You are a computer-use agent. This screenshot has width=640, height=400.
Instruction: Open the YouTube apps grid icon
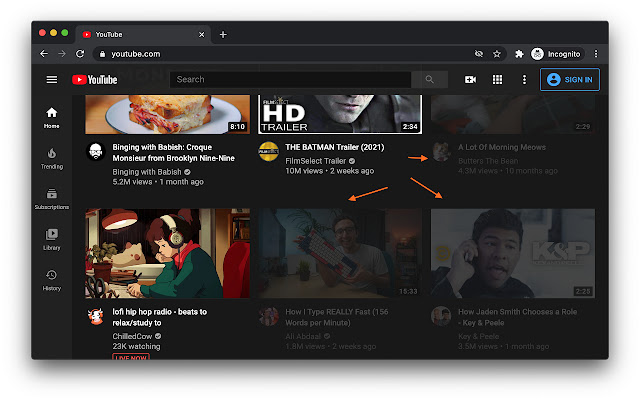pos(497,79)
